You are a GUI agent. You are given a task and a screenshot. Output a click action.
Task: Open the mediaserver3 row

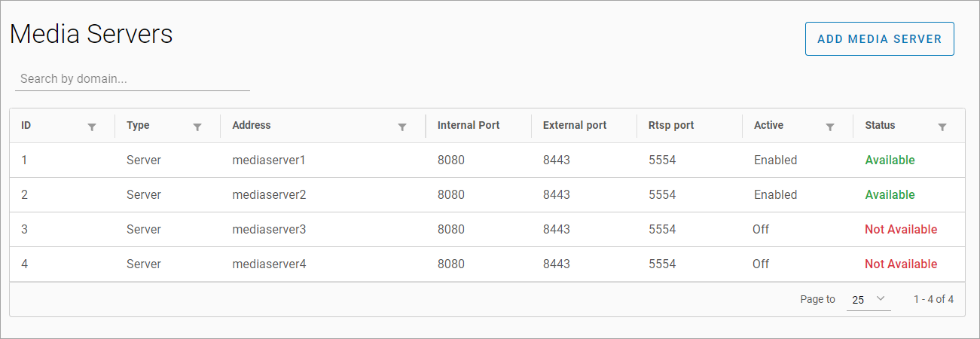coord(269,230)
